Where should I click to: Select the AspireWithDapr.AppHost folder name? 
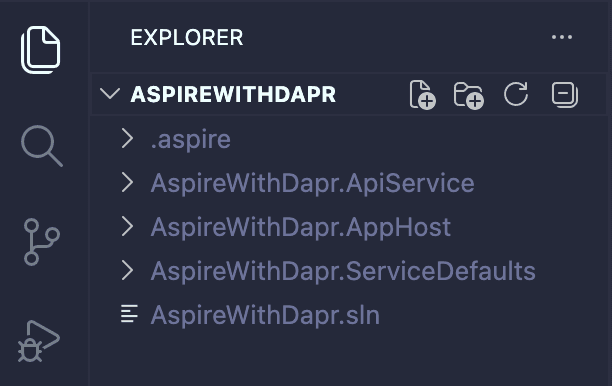pos(301,228)
